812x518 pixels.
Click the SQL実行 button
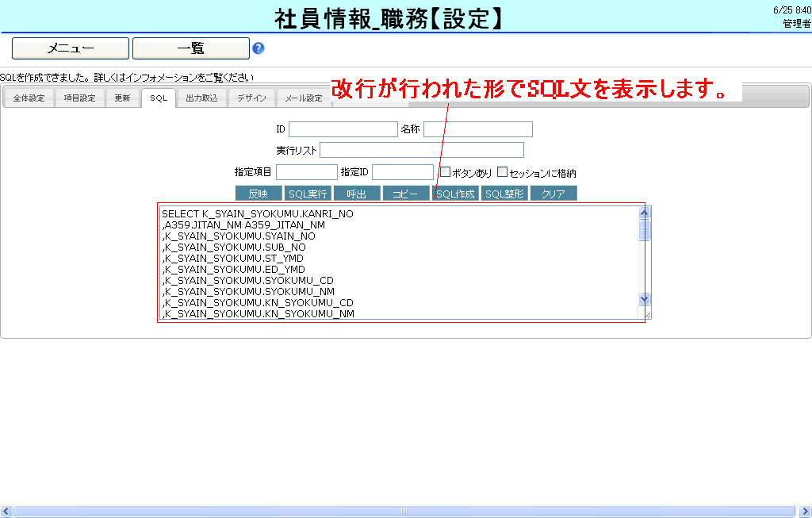point(308,194)
